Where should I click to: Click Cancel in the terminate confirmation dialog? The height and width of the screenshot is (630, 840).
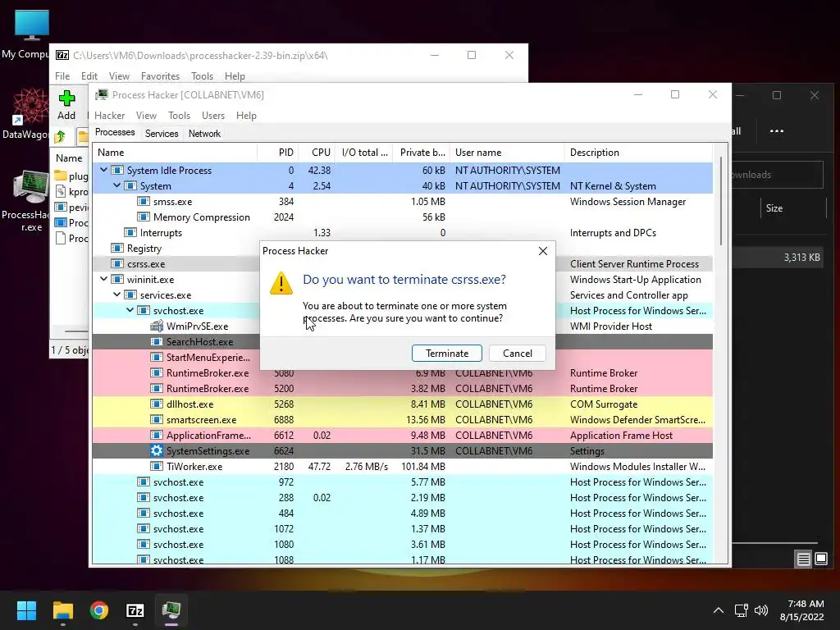pyautogui.click(x=518, y=353)
